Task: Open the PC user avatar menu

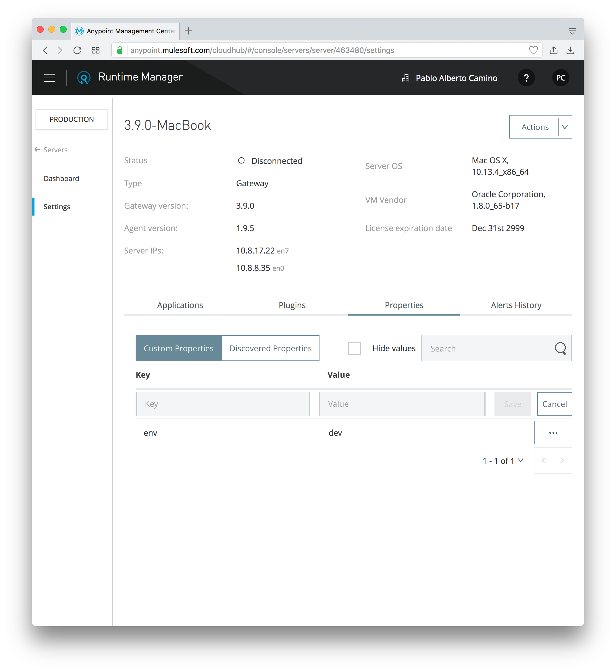Action: [560, 78]
